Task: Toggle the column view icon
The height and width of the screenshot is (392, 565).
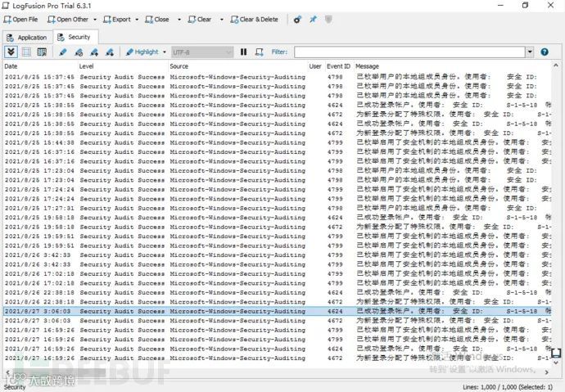Action: click(x=42, y=52)
